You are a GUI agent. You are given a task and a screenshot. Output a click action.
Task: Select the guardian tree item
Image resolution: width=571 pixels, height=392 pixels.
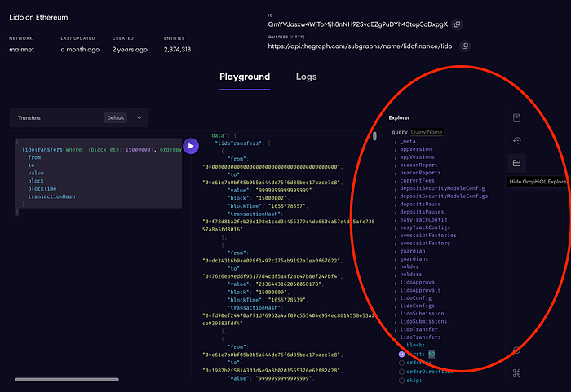point(413,251)
